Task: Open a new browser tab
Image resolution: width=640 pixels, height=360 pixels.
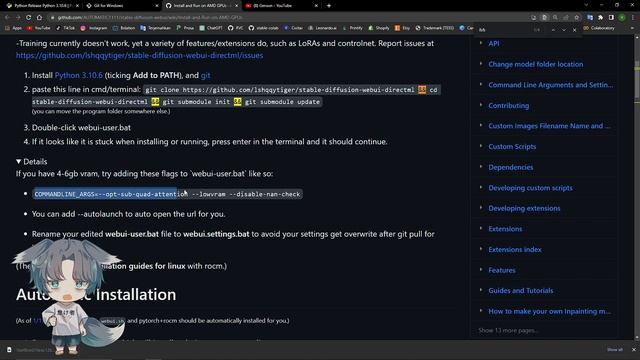Action: [x=329, y=6]
